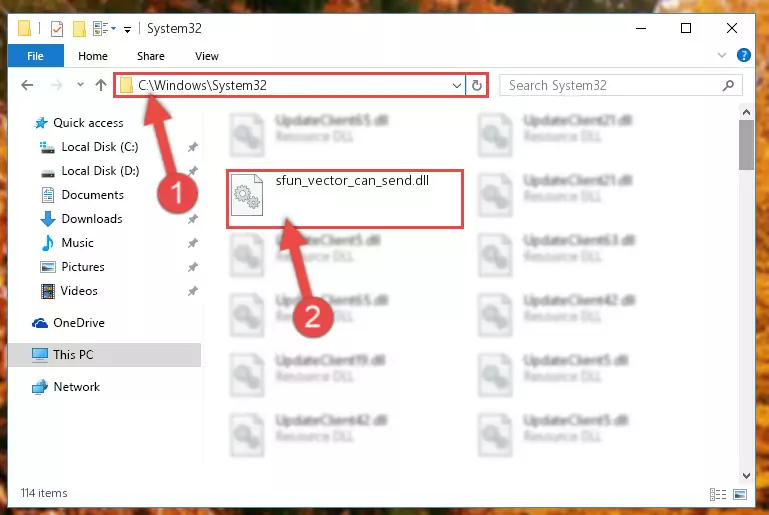Click the search magnifier icon
This screenshot has height=515, width=769.
click(728, 85)
